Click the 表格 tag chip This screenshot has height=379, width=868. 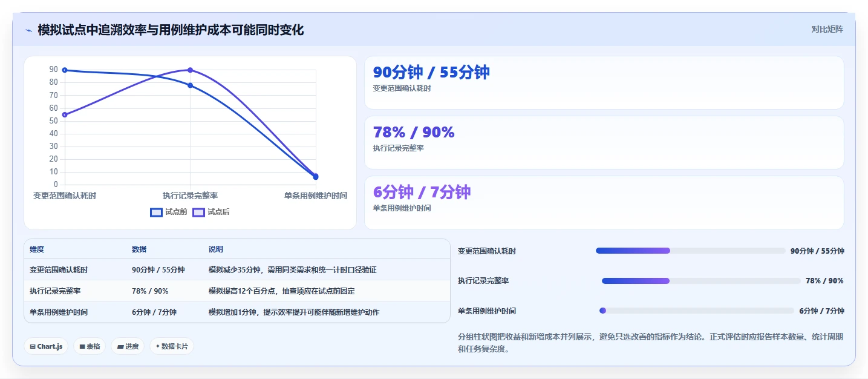pos(90,346)
